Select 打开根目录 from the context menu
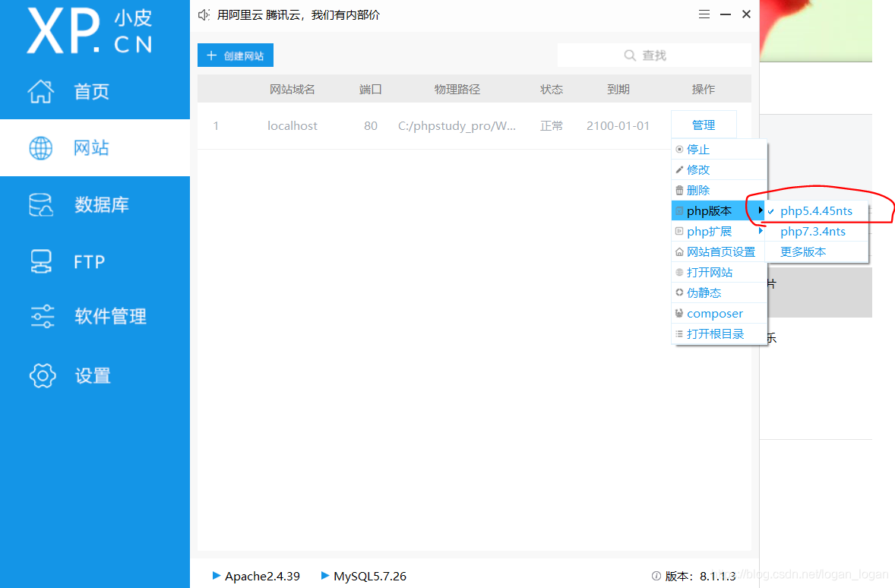This screenshot has width=895, height=588. tap(714, 333)
